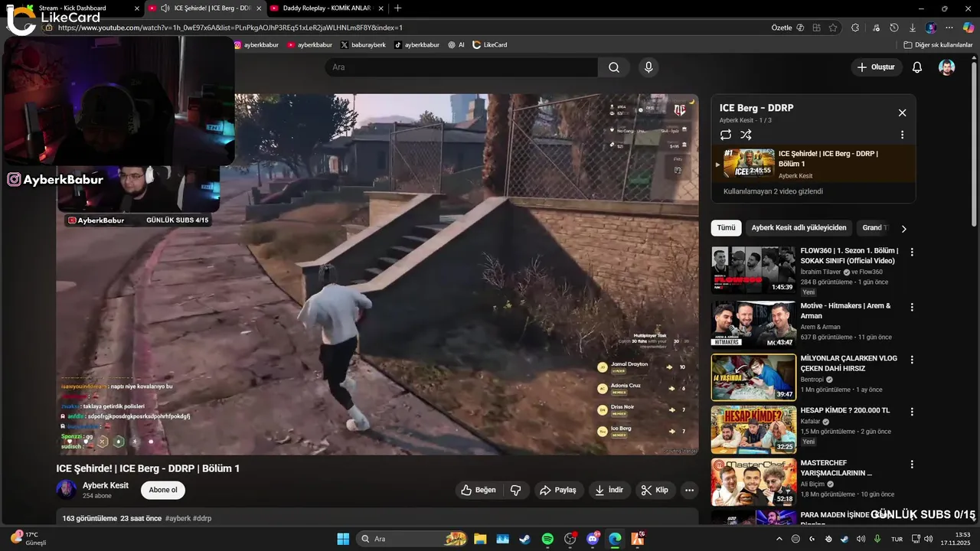Select playlist item ICE Şehirde Bölüm 1
Image resolution: width=980 pixels, height=551 pixels.
pyautogui.click(x=813, y=165)
